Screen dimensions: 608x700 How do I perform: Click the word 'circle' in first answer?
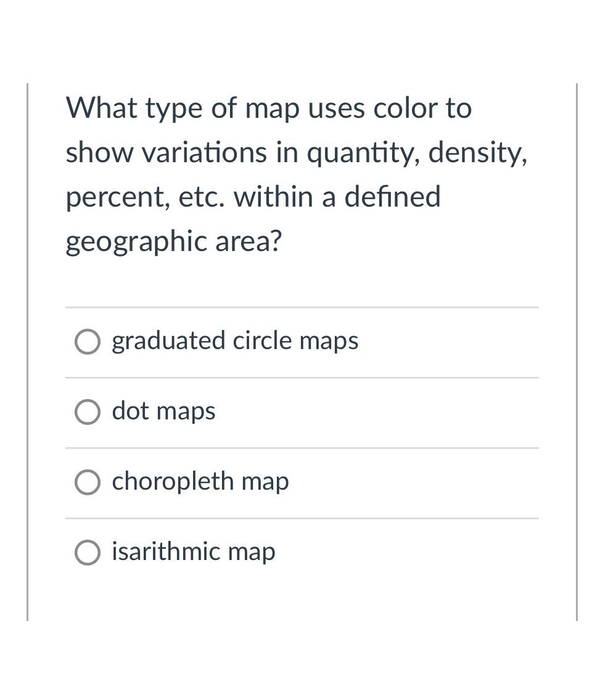(x=262, y=340)
